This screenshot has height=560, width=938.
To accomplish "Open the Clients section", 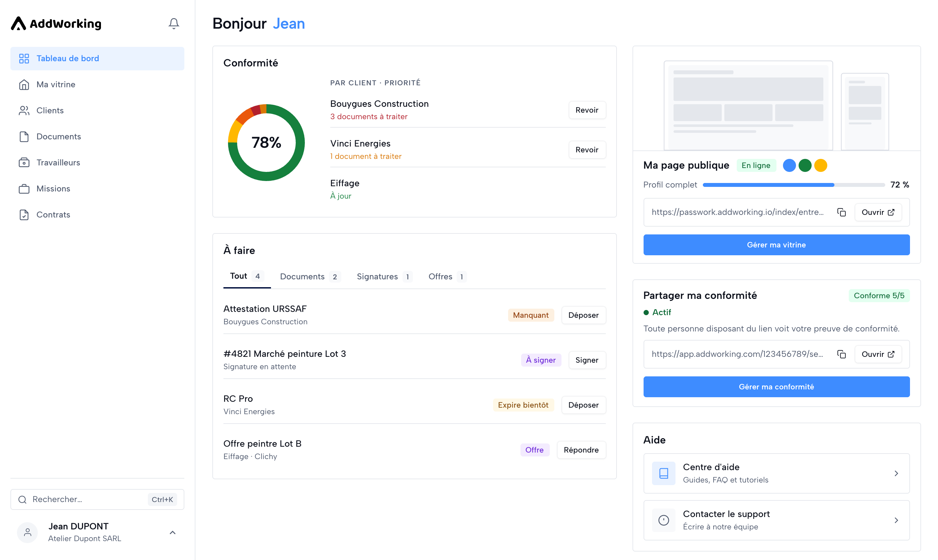I will tap(97, 111).
